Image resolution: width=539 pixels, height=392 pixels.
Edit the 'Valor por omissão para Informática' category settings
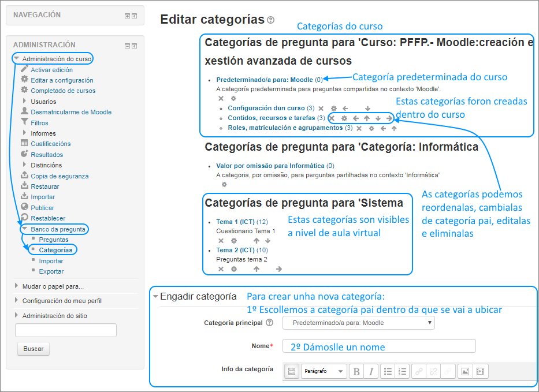224,184
